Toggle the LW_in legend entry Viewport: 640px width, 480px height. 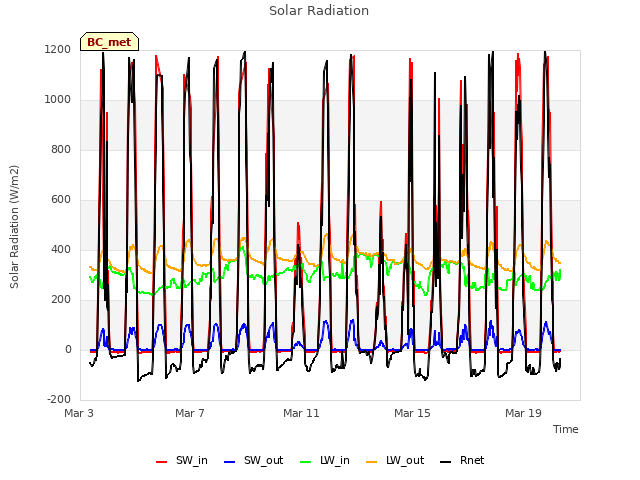tap(325, 461)
